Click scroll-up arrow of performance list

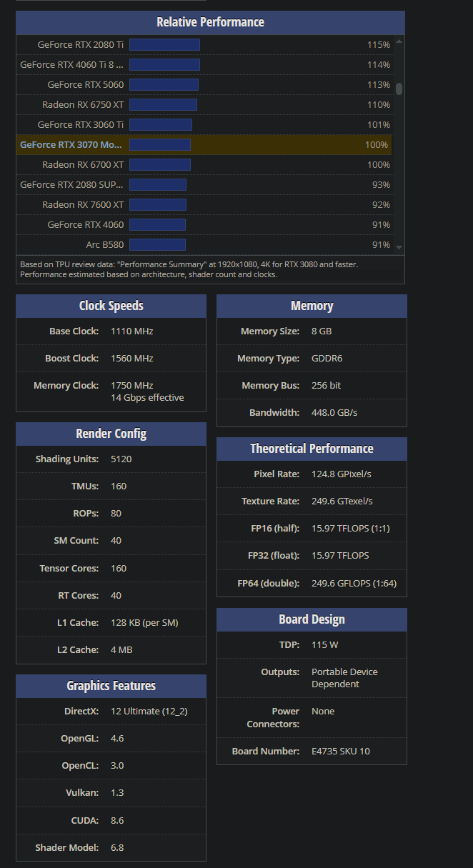(399, 41)
